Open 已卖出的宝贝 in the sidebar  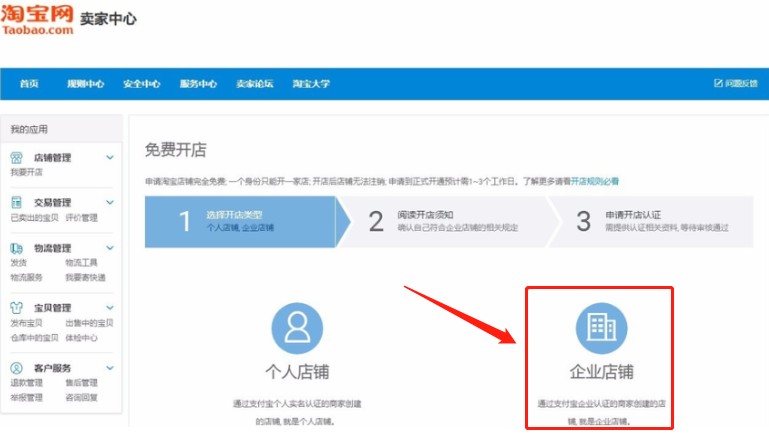(x=34, y=218)
